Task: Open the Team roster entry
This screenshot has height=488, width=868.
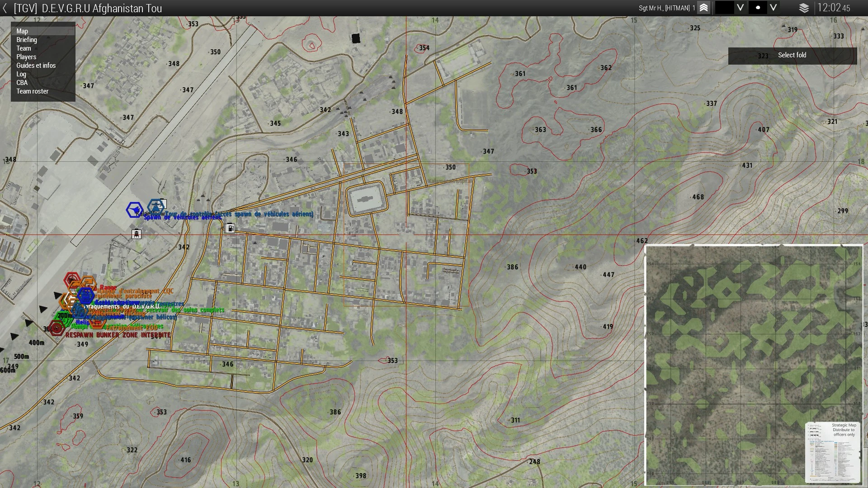Action: click(x=32, y=91)
